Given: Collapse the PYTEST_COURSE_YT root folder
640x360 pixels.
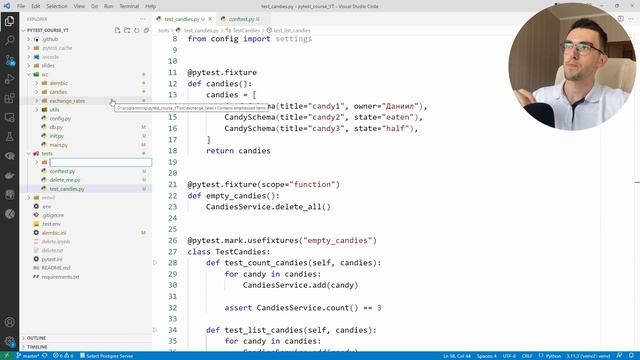Looking at the screenshot, I should pyautogui.click(x=47, y=30).
